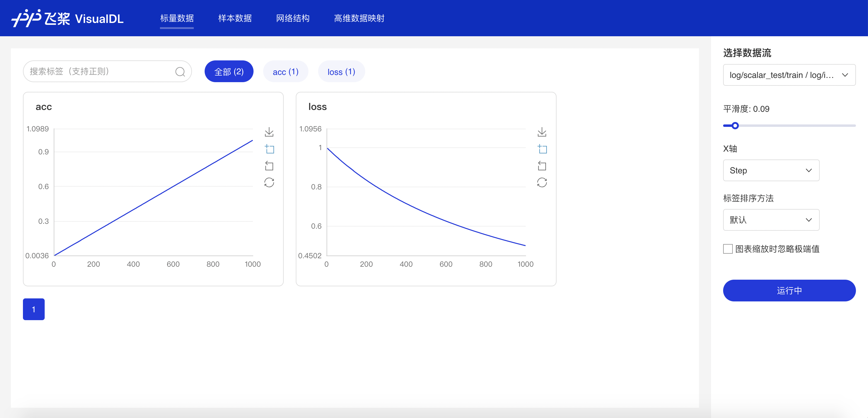Activate selection zoom on loss chart

542,149
